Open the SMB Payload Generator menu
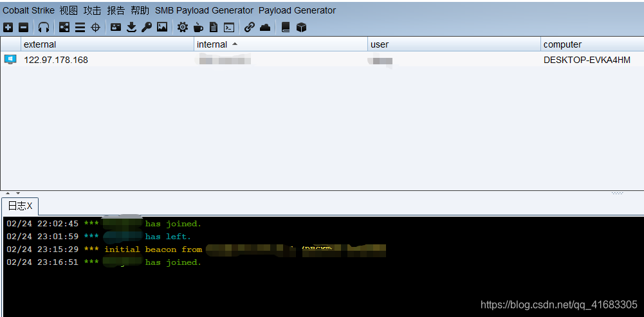Viewport: 644px width, 317px height. click(x=204, y=10)
